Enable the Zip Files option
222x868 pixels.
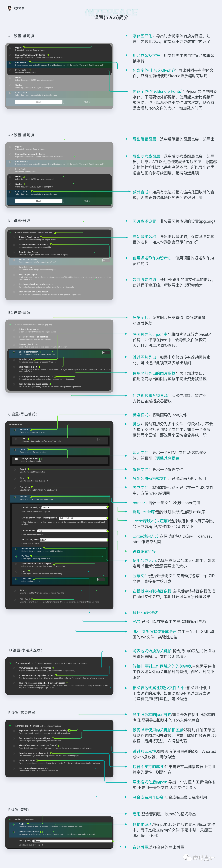tap(16, 557)
